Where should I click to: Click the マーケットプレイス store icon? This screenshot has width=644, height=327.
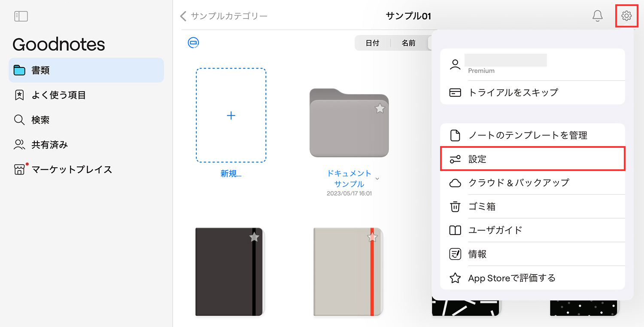19,170
